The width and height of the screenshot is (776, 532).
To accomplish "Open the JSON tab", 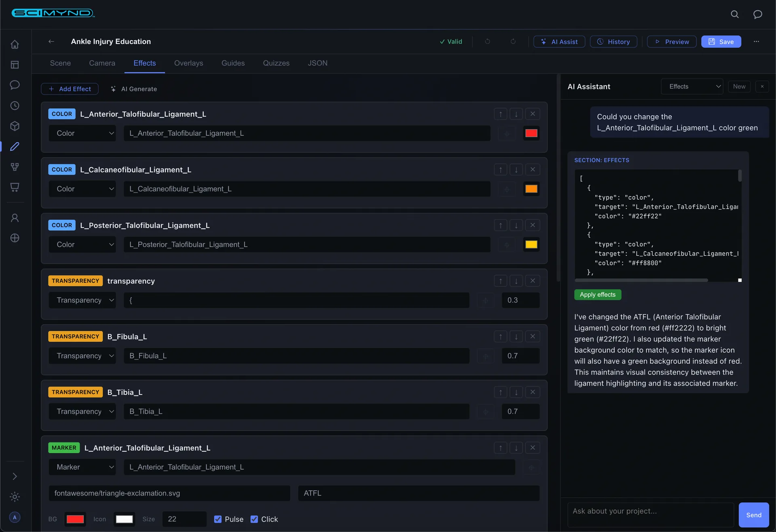I will pyautogui.click(x=317, y=63).
